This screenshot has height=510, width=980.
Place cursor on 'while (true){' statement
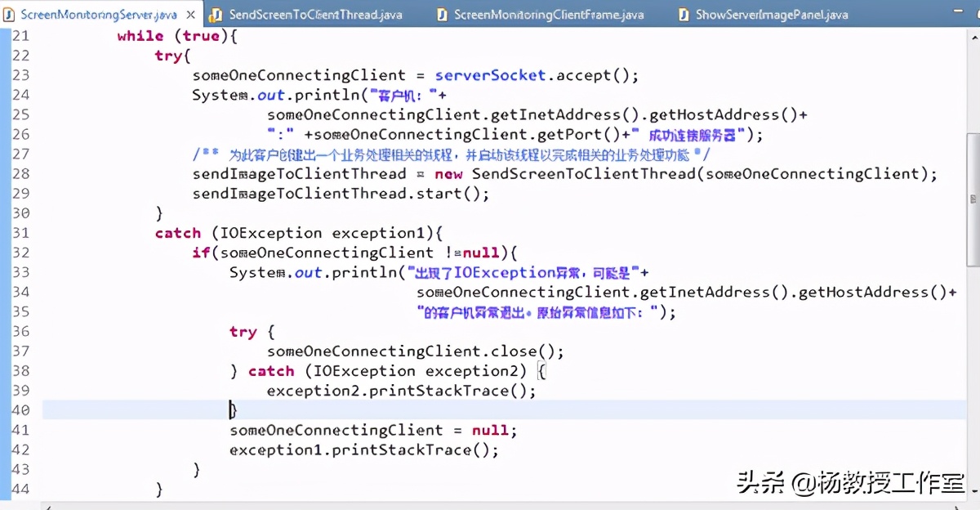(x=177, y=36)
